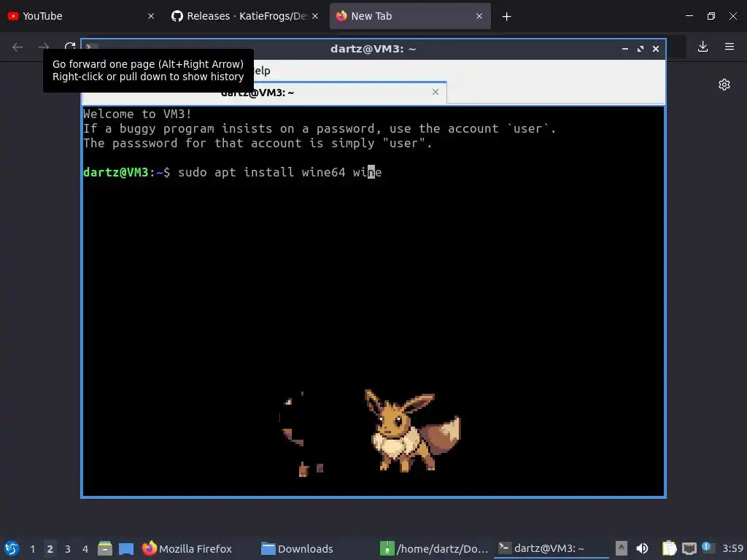747x560 pixels.
Task: Switch to workspace 4
Action: (x=85, y=549)
